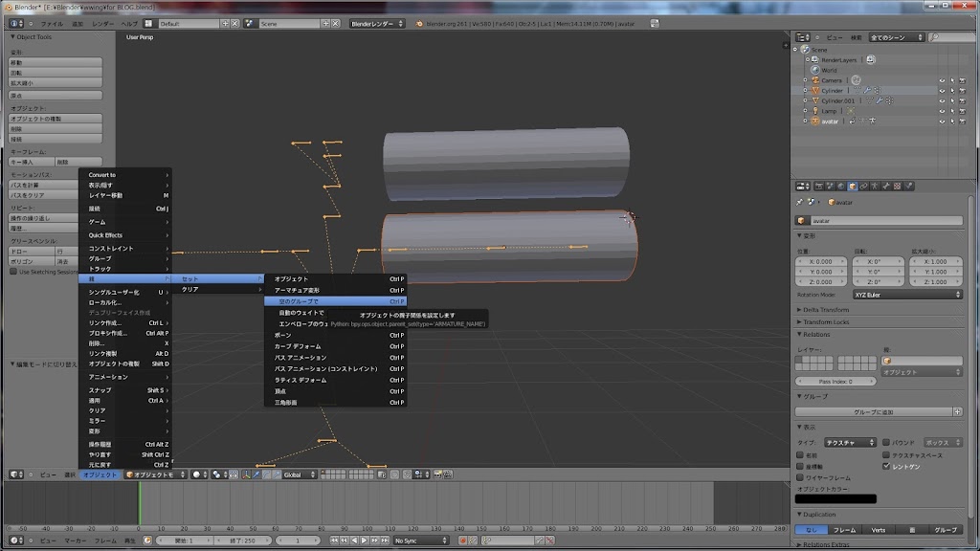
Task: Click the play animation button in timeline
Action: click(x=364, y=540)
